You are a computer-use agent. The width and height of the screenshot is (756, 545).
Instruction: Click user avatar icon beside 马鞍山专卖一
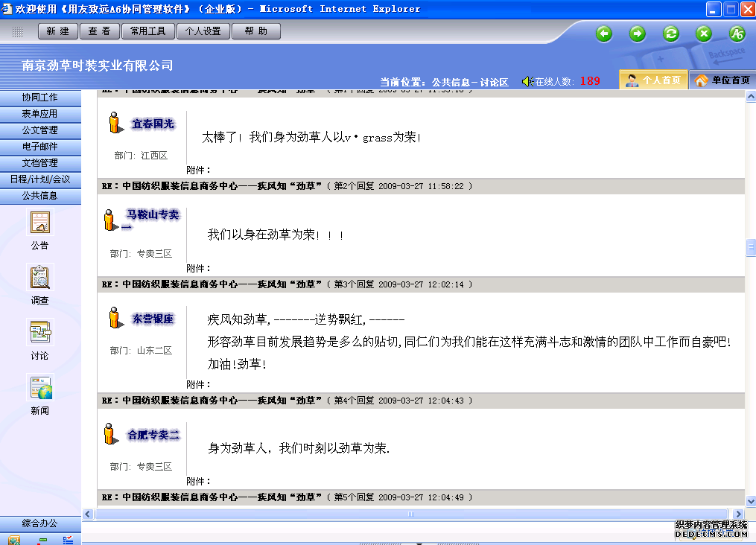tap(110, 220)
